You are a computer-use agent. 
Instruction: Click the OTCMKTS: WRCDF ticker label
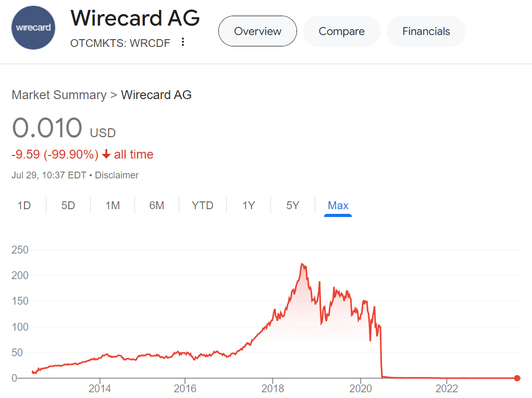pyautogui.click(x=119, y=43)
